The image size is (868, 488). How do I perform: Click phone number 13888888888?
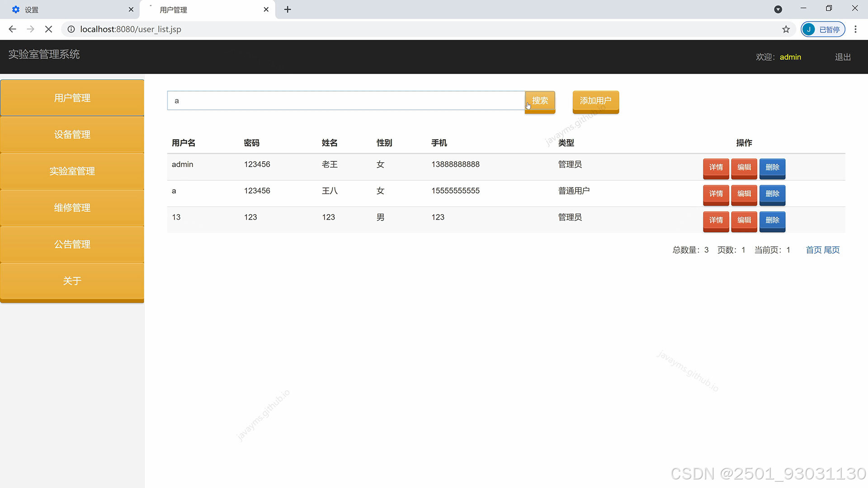[x=455, y=164]
